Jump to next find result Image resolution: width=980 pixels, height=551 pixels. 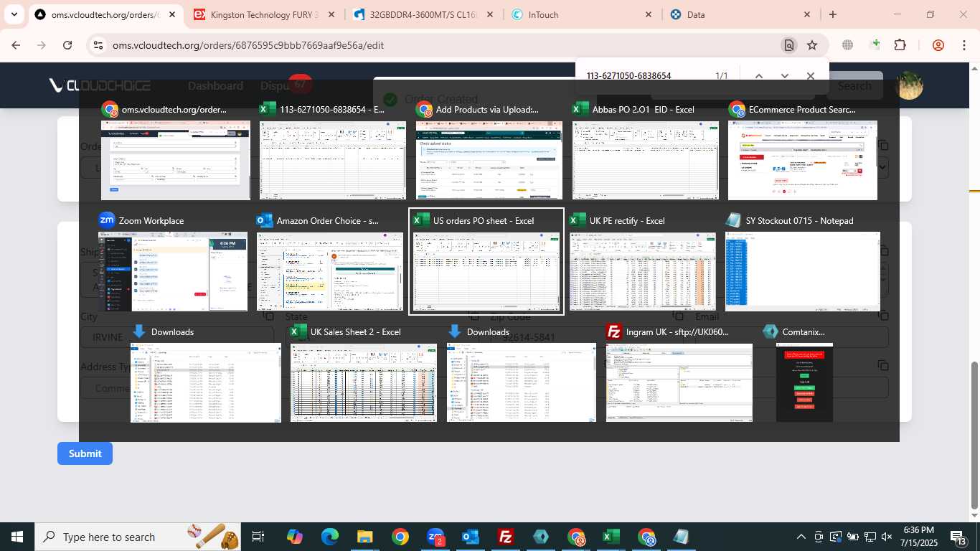coord(784,76)
